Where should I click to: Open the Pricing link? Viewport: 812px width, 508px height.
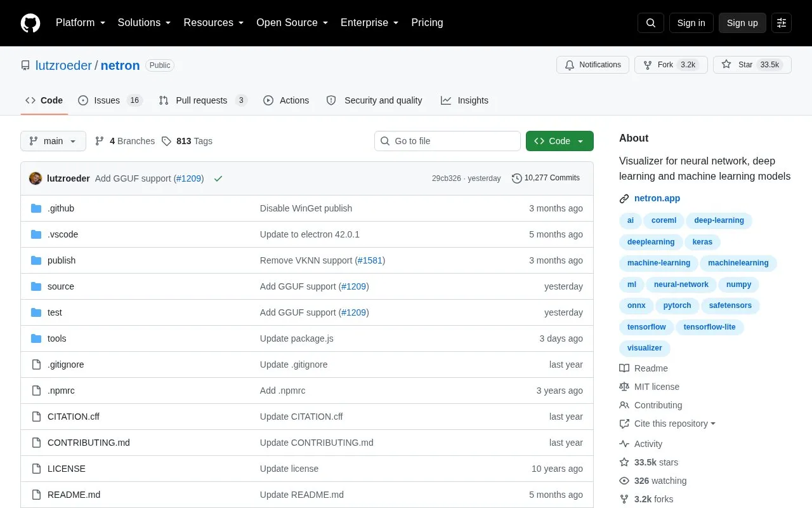pos(427,23)
